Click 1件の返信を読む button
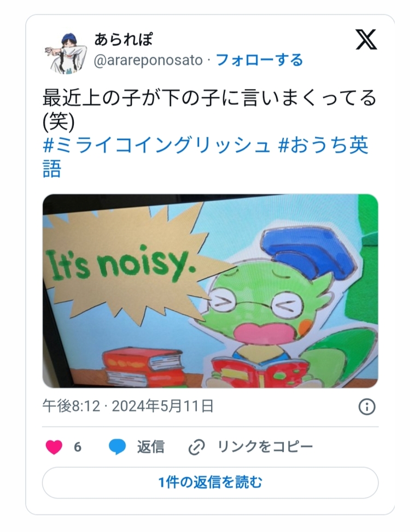Screen dimensions: 420x532 pos(210,482)
